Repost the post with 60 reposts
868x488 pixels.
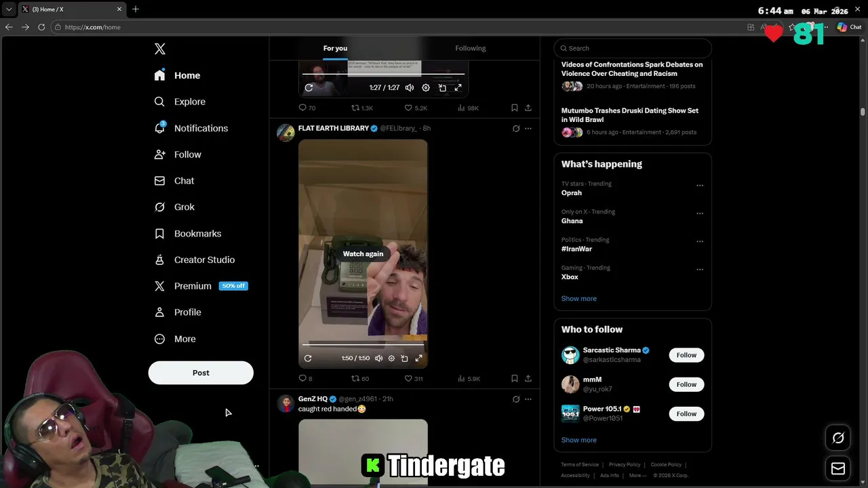click(x=360, y=378)
